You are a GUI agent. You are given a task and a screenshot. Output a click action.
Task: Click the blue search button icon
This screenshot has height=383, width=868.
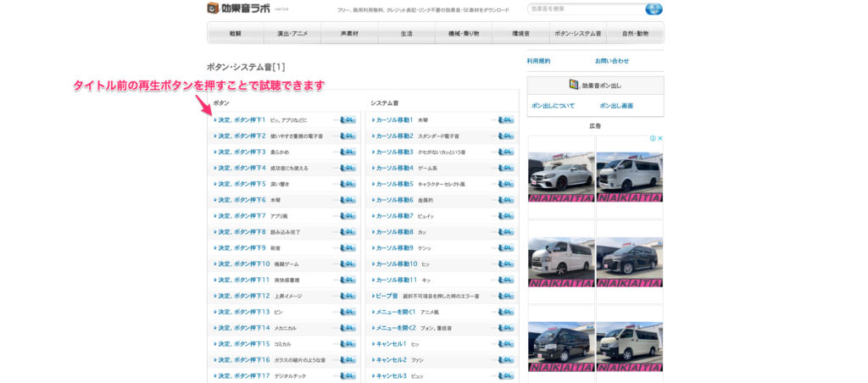[654, 9]
